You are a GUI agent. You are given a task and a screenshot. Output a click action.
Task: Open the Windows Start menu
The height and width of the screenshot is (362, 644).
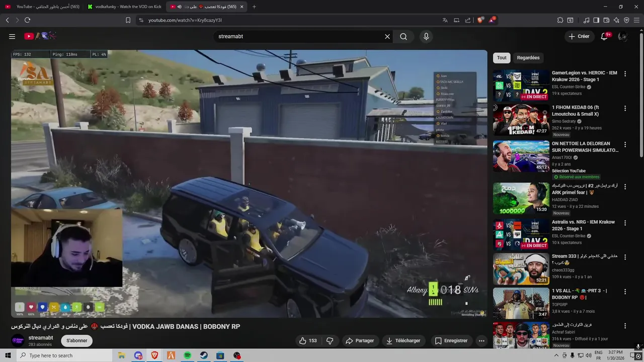tap(8, 355)
